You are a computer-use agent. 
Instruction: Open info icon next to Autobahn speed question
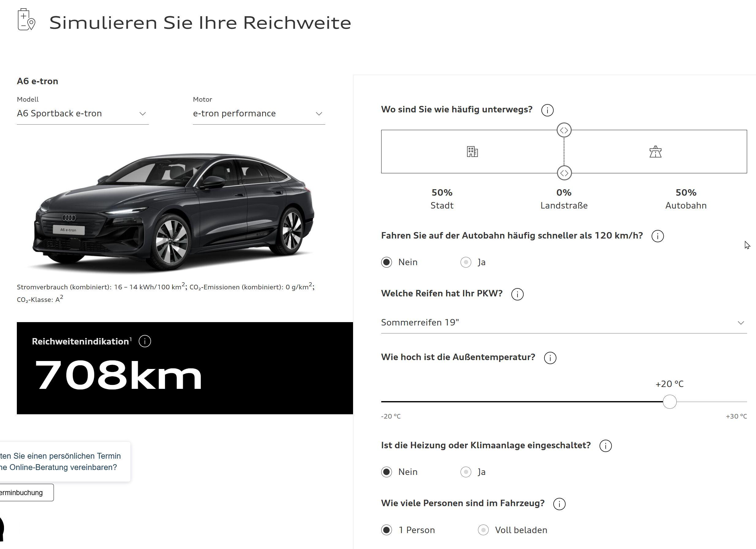coord(657,236)
